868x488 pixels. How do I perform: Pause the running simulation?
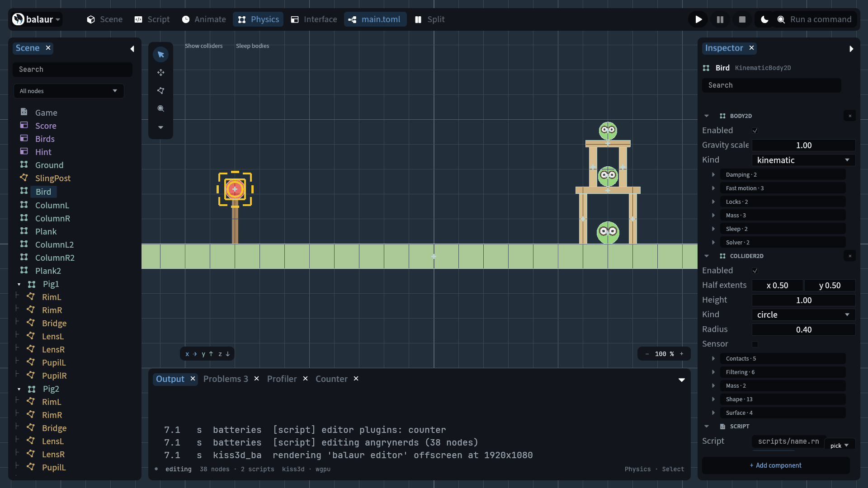pos(720,19)
